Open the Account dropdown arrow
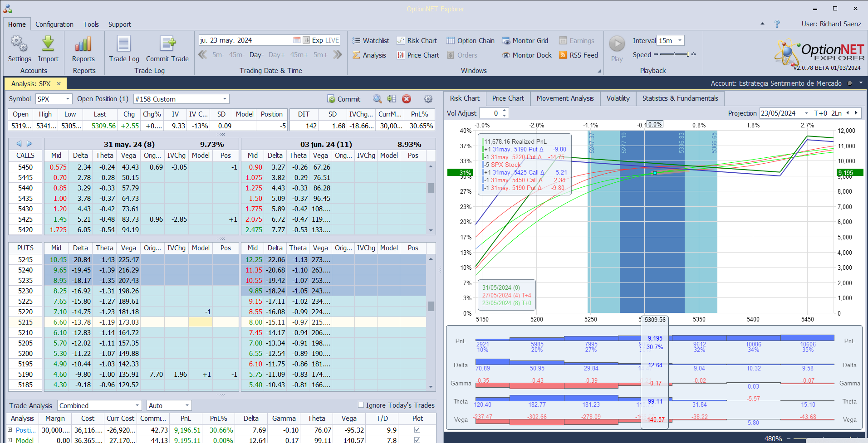The height and width of the screenshot is (443, 868). click(x=860, y=83)
